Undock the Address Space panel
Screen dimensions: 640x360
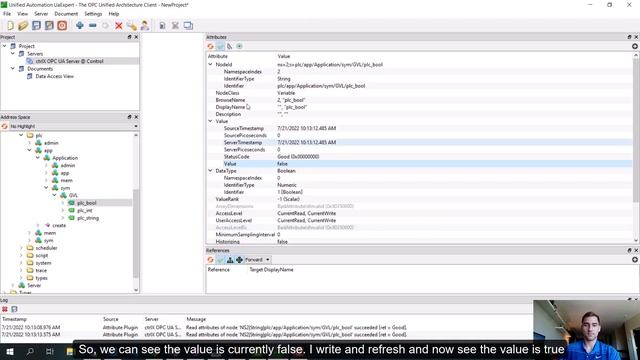(x=129, y=117)
